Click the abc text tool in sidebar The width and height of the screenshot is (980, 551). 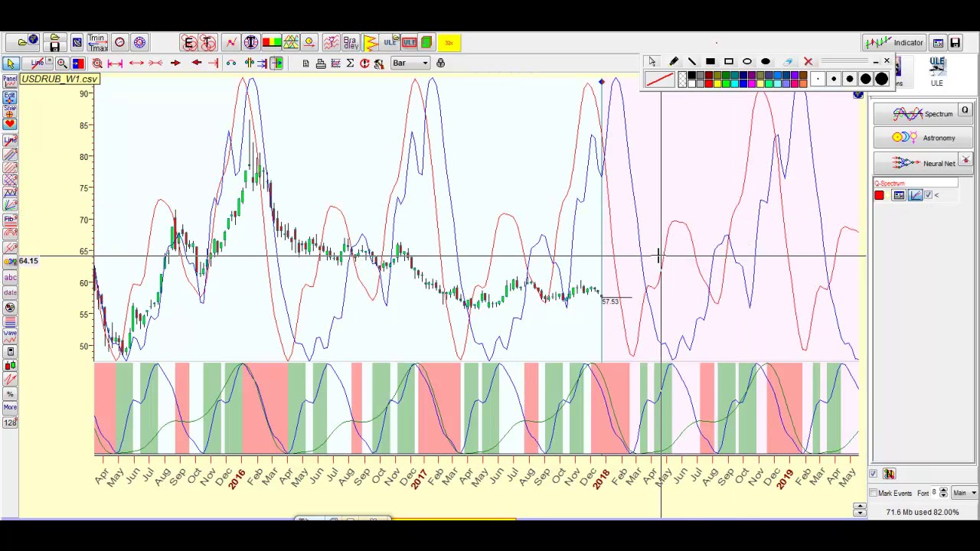click(x=10, y=277)
